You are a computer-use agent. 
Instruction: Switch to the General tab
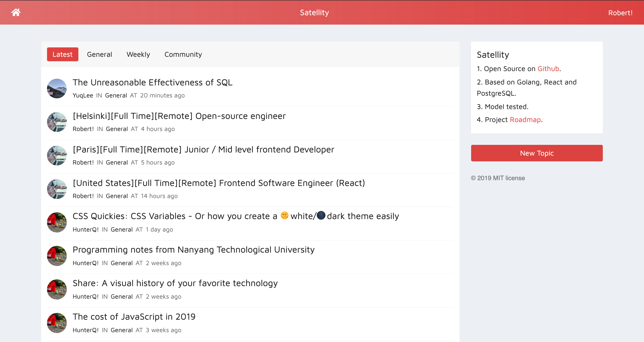pos(99,54)
